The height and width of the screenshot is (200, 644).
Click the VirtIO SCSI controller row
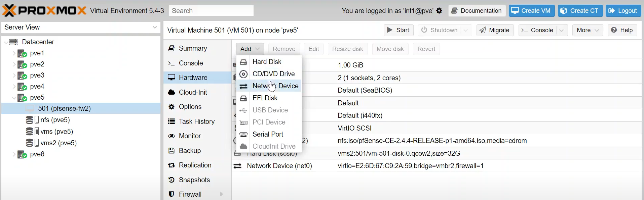pos(437,128)
